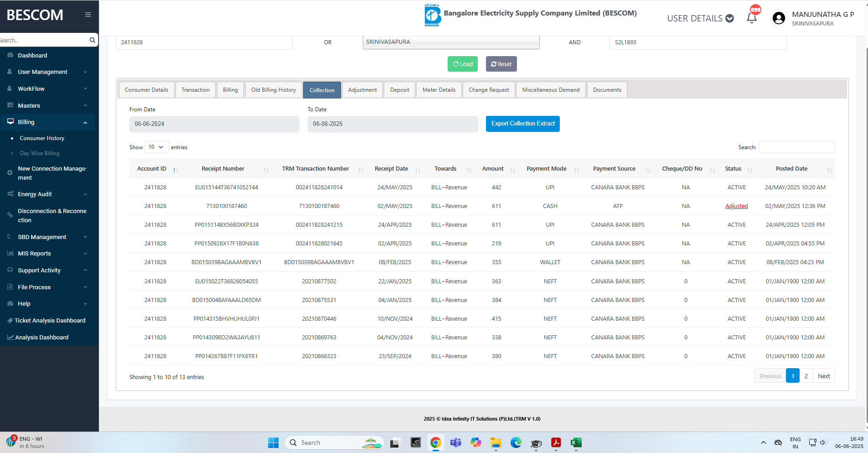Open Excel from the taskbar
This screenshot has width=868, height=453.
click(576, 443)
